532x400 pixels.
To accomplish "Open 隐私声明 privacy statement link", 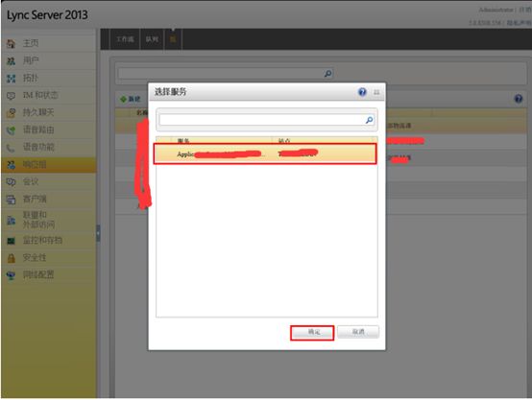I will [520, 22].
